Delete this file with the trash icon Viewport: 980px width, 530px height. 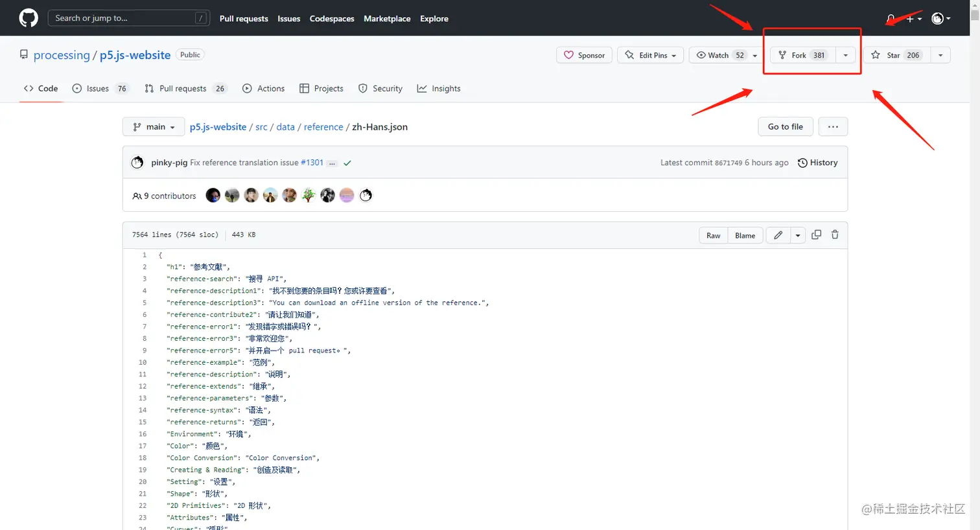point(835,235)
